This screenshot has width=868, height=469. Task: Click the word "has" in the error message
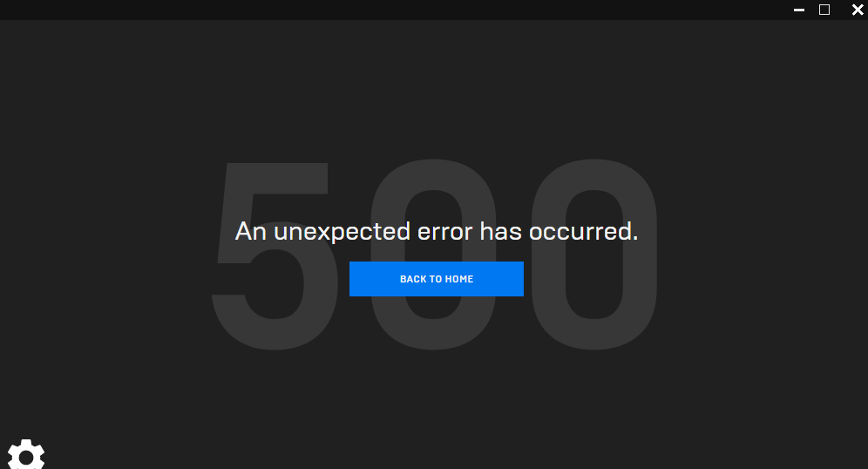tap(500, 231)
